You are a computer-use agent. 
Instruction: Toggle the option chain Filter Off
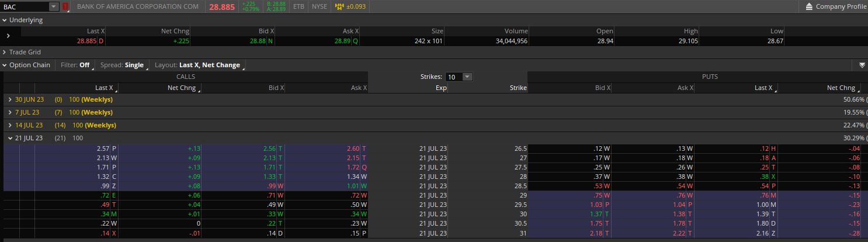75,65
